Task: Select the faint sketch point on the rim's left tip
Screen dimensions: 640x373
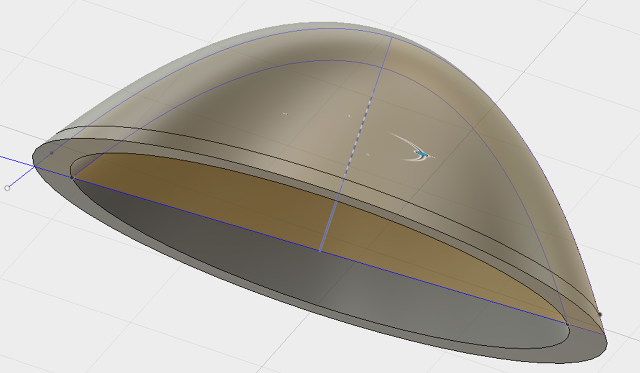Action: [x=51, y=153]
